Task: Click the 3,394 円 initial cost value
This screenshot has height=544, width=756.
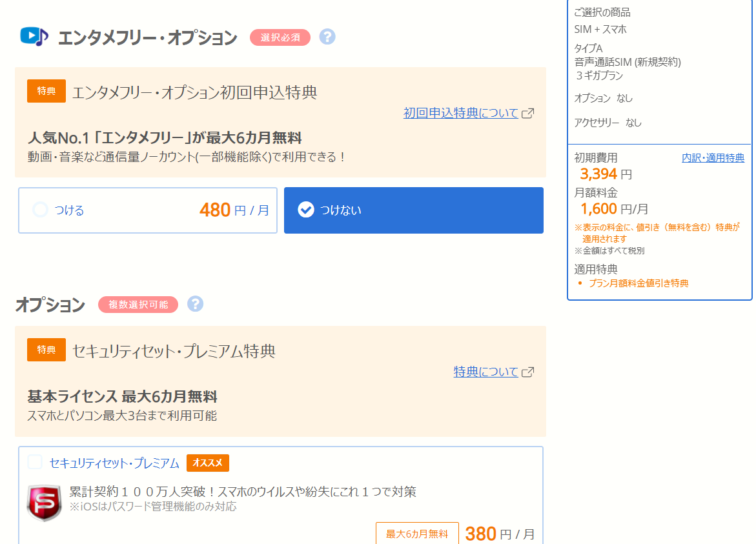Action: click(x=606, y=174)
